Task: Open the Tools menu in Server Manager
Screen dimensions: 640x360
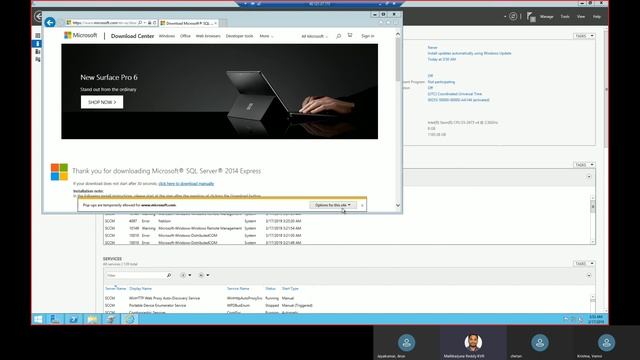Action: click(565, 17)
